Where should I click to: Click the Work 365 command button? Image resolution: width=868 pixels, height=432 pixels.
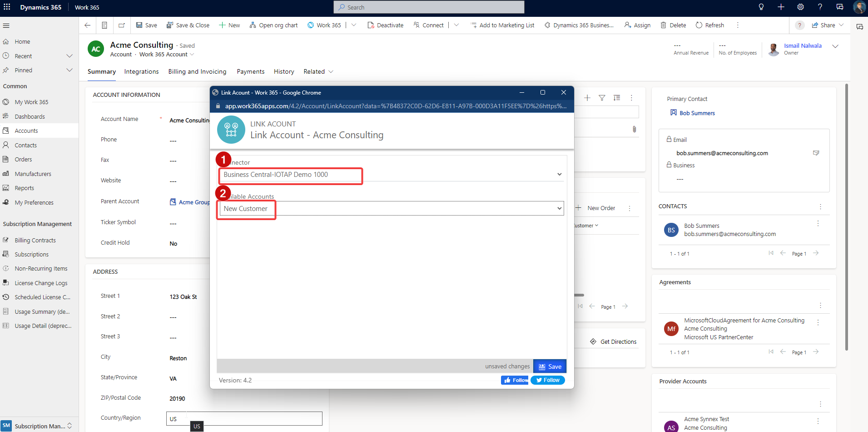point(324,25)
